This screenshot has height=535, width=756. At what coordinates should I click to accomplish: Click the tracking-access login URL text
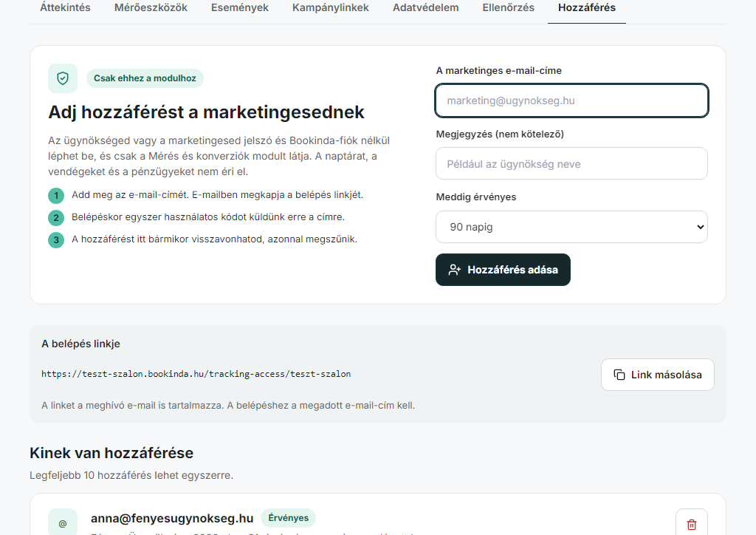pyautogui.click(x=196, y=374)
